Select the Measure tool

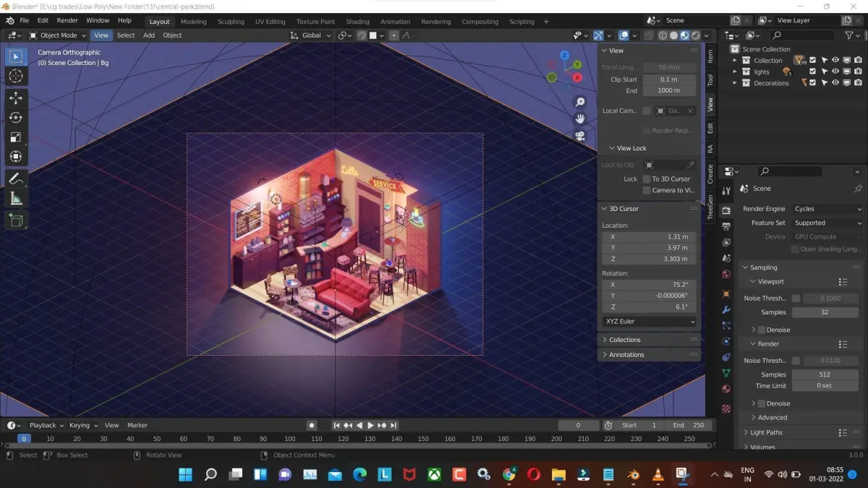coord(16,198)
